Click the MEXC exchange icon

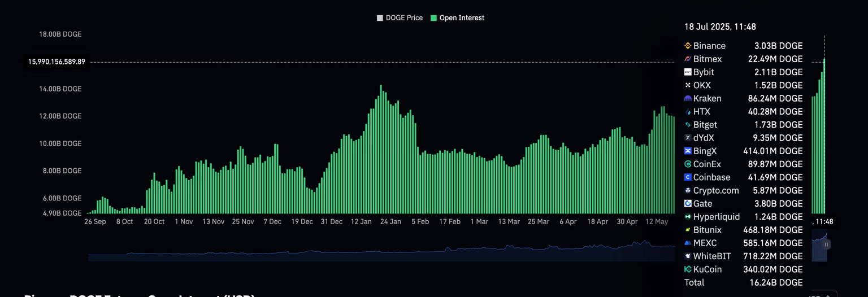click(x=688, y=243)
